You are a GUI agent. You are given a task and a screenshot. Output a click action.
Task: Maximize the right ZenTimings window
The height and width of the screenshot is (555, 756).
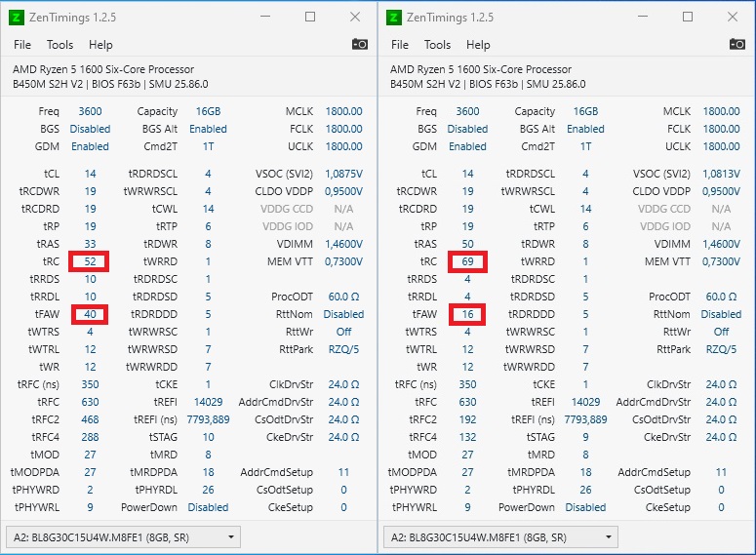tap(688, 17)
